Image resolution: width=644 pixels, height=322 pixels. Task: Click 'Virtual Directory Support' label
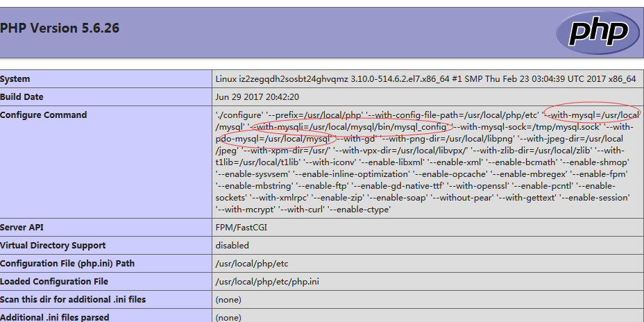(53, 246)
